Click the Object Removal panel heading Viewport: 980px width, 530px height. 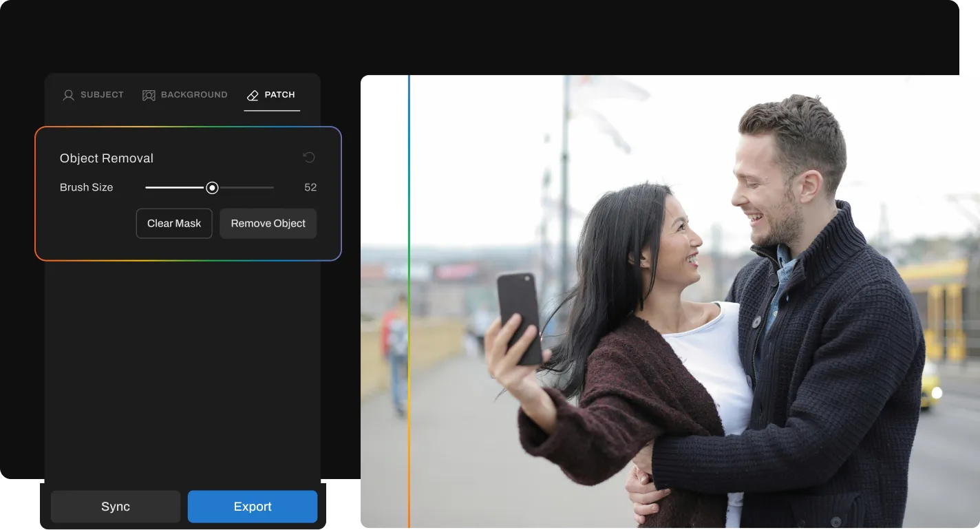pos(107,158)
